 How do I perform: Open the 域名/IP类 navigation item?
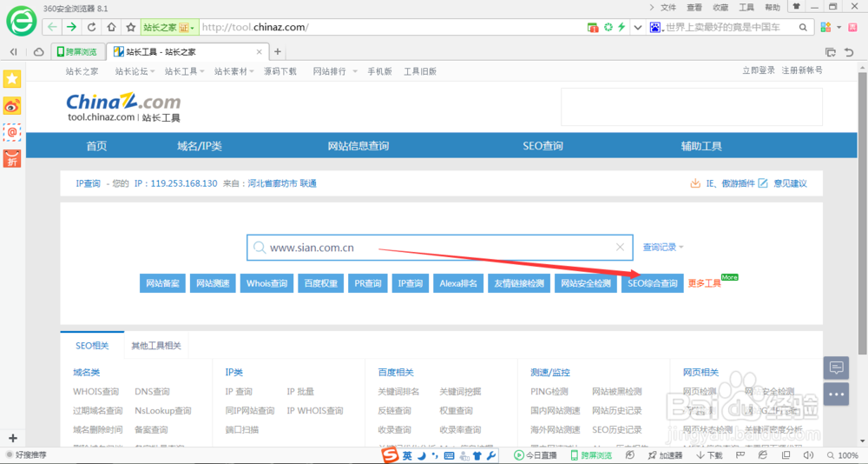200,146
